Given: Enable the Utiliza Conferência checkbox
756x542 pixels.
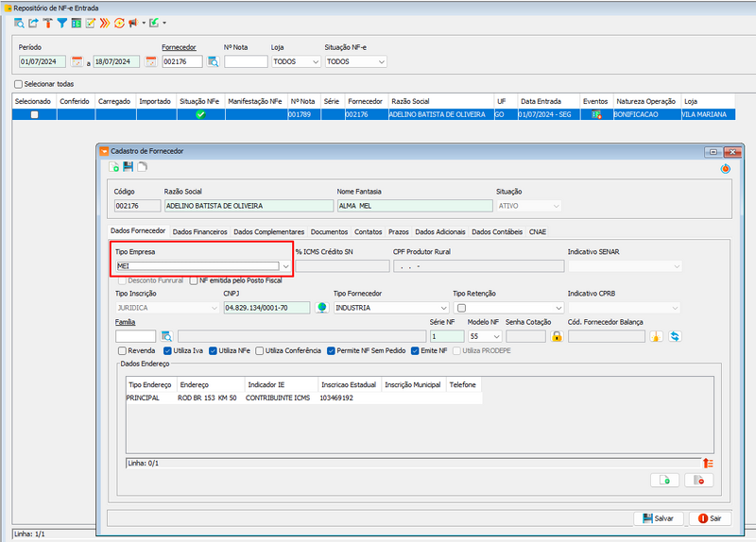Looking at the screenshot, I should click(259, 350).
